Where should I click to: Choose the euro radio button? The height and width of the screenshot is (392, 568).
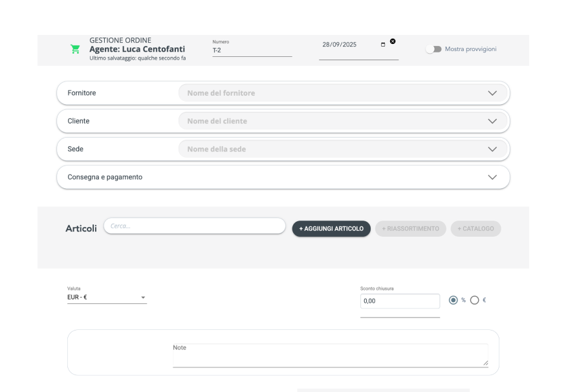(474, 299)
